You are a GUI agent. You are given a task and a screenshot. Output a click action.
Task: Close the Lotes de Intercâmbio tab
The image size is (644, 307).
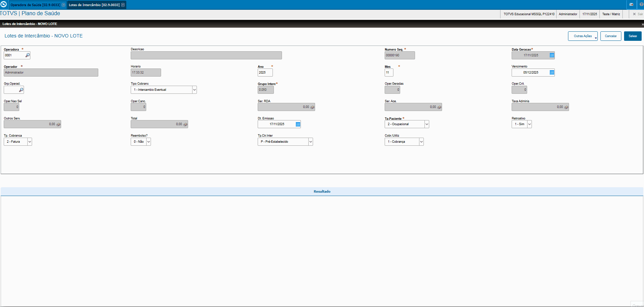point(123,5)
